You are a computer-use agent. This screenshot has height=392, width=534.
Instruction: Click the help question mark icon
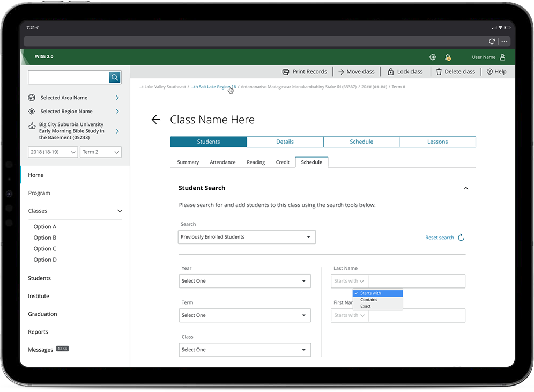pyautogui.click(x=489, y=71)
